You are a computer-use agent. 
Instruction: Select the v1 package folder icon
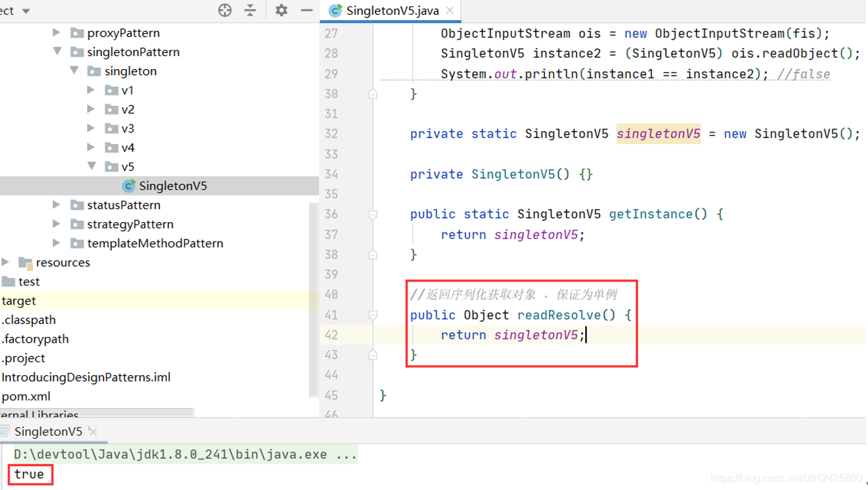[112, 90]
